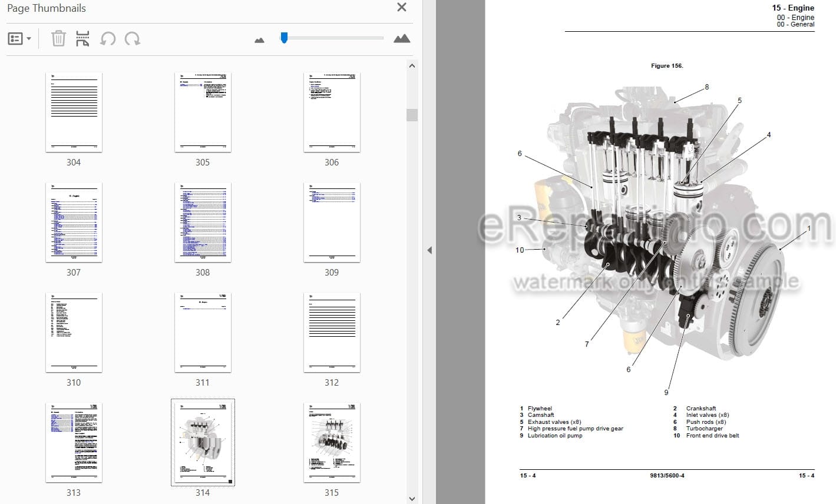Viewport: 836px width, 504px height.
Task: Open page 306 thumbnail
Action: click(x=332, y=112)
